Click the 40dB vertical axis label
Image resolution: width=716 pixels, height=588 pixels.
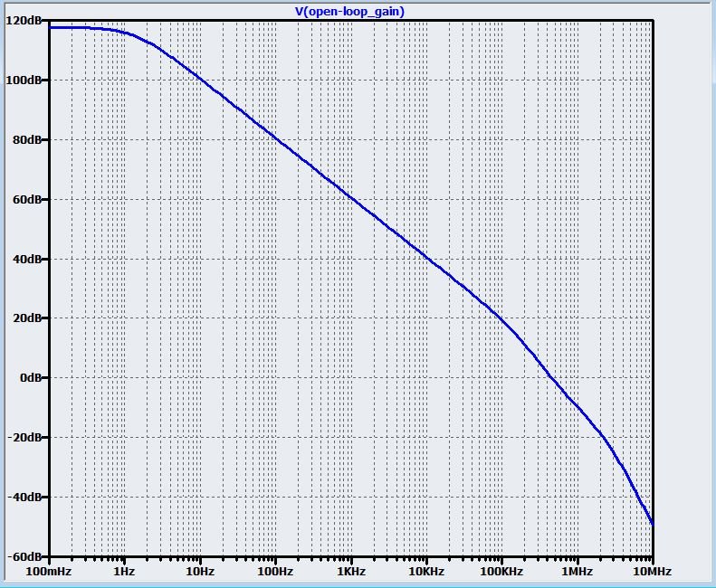pyautogui.click(x=25, y=259)
